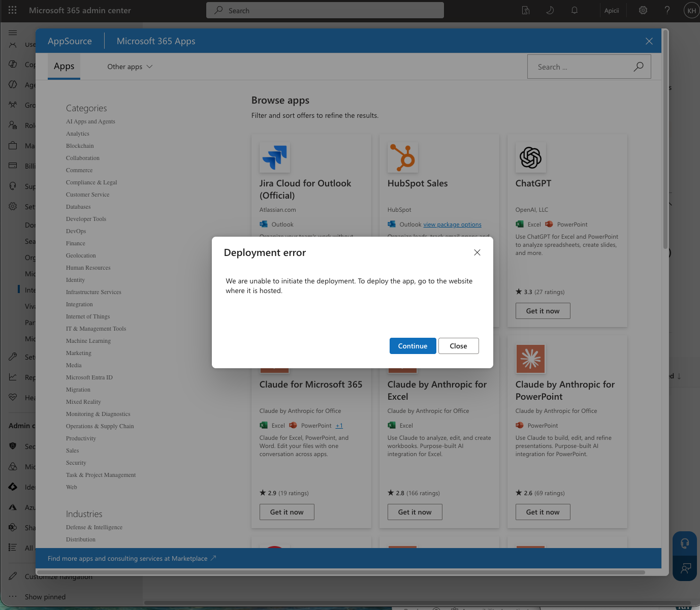The width and height of the screenshot is (700, 610).
Task: Open the settings gear in the top bar
Action: click(643, 10)
